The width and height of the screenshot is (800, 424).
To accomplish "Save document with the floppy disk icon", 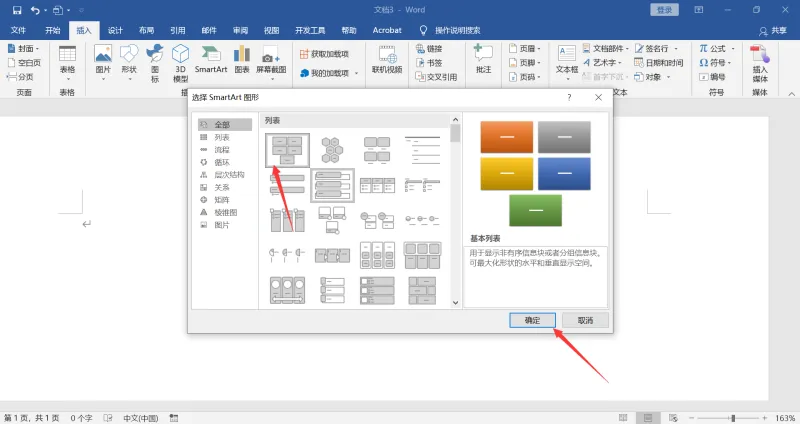I will coord(17,10).
